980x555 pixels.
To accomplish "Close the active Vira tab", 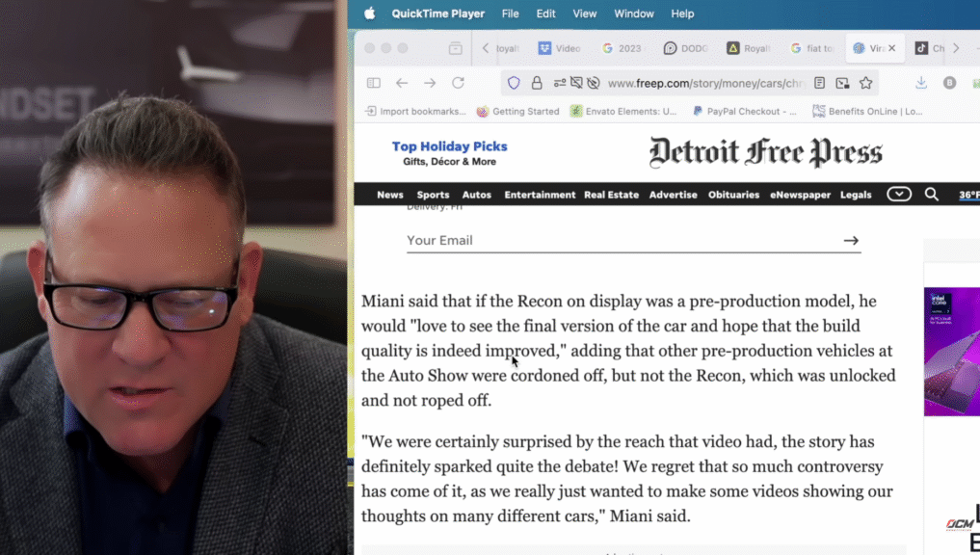I will click(891, 48).
